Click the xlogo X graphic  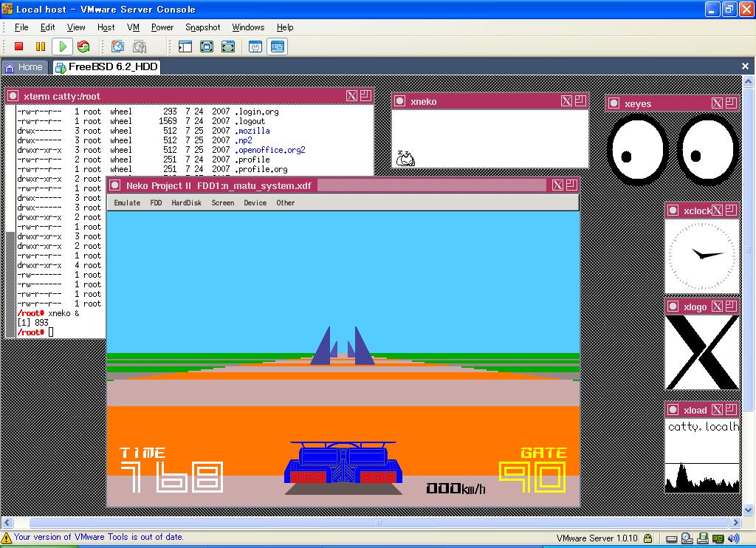[702, 352]
